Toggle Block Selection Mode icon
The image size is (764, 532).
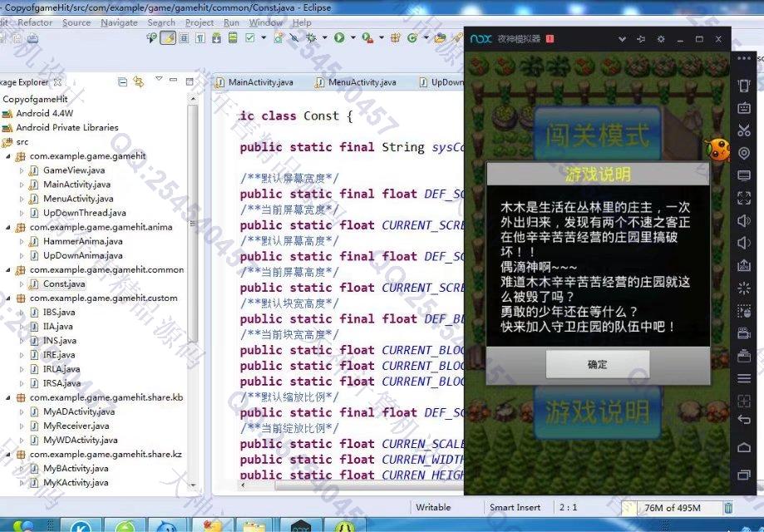coord(185,37)
